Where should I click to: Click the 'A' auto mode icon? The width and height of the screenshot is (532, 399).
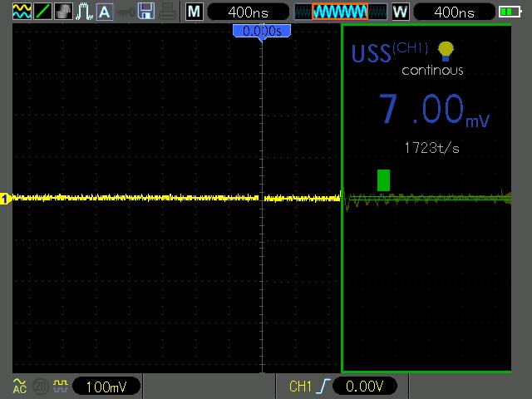coord(105,12)
